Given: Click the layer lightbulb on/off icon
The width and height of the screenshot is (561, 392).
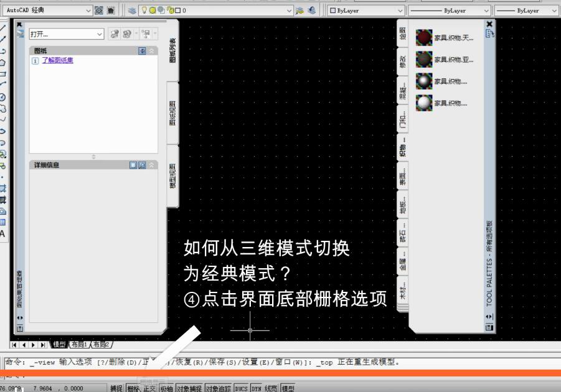Looking at the screenshot, I should tap(143, 9).
